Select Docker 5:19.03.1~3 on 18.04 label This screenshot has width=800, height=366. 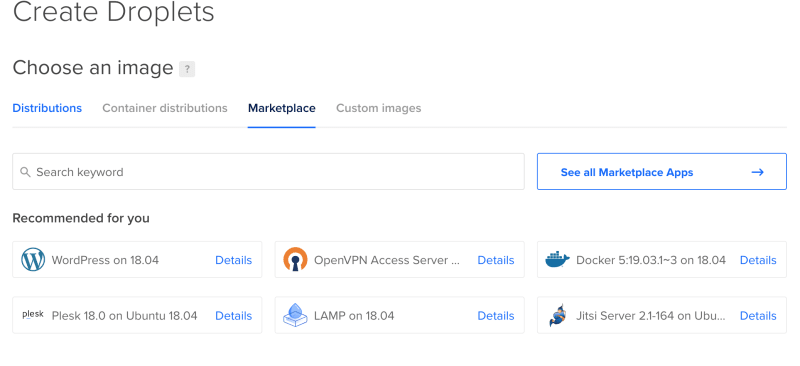click(x=651, y=260)
